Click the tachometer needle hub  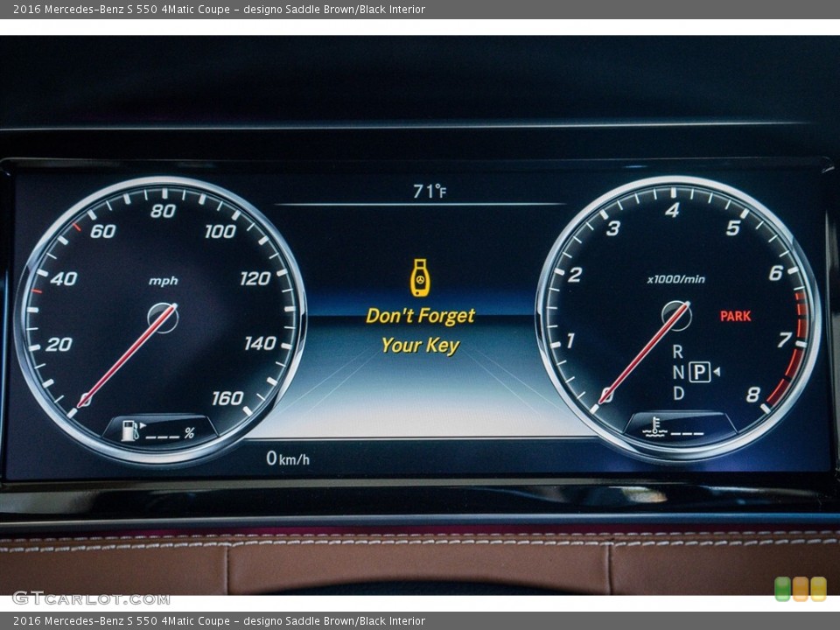coord(676,316)
